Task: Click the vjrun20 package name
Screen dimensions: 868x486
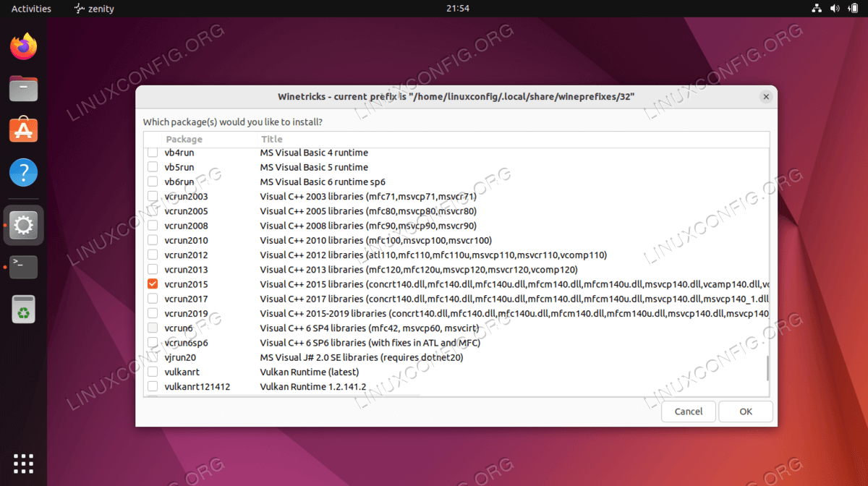Action: coord(180,357)
